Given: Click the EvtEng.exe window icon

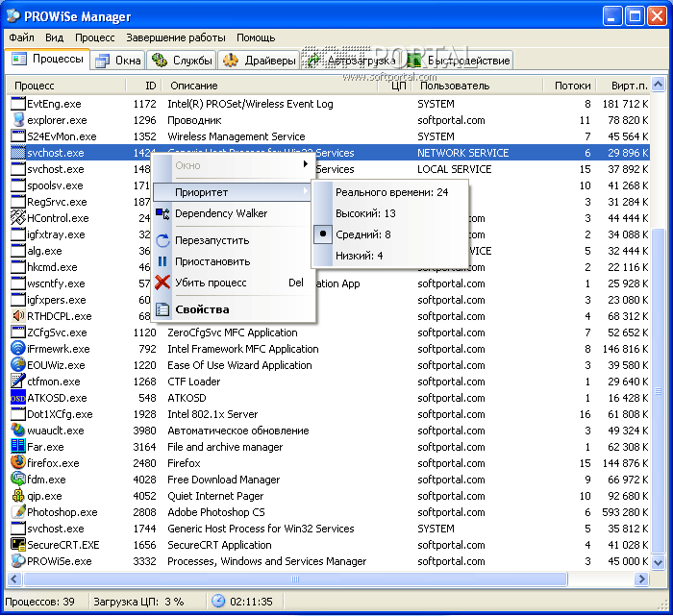Looking at the screenshot, I should pos(18,104).
